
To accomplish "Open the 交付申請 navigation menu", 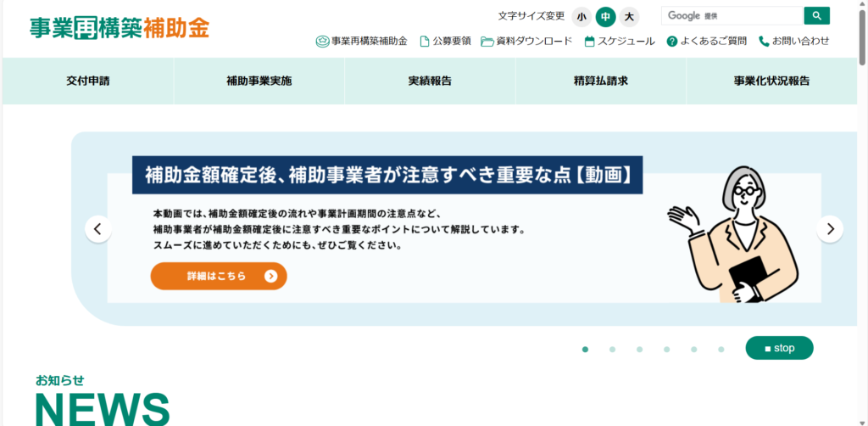I will [88, 81].
